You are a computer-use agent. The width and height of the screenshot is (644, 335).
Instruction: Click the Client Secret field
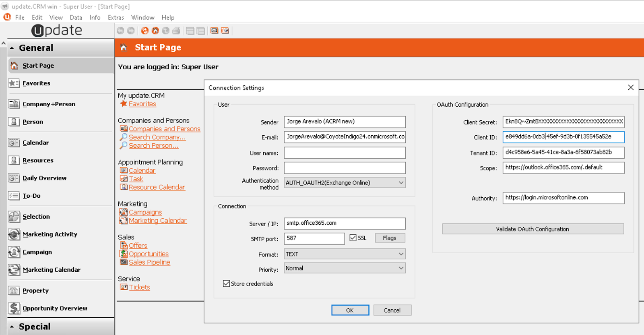[563, 122]
